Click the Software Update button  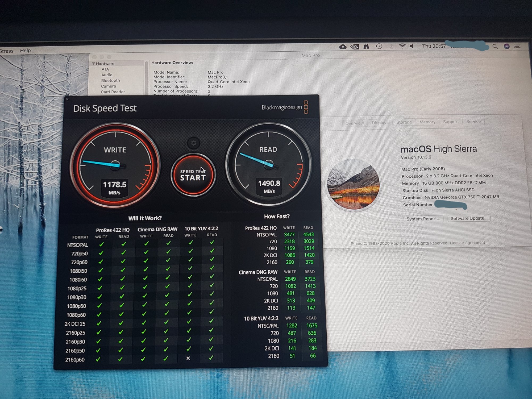pos(469,218)
